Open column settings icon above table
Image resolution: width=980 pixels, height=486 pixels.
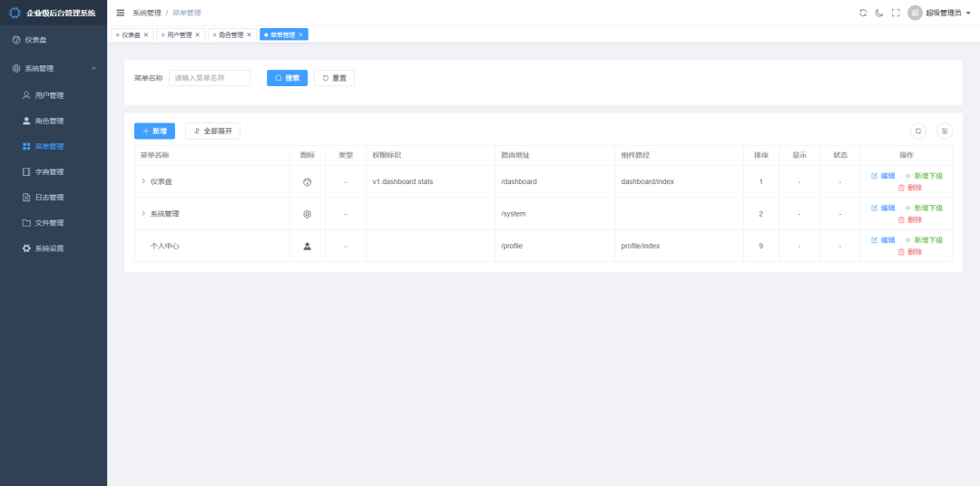(x=945, y=131)
